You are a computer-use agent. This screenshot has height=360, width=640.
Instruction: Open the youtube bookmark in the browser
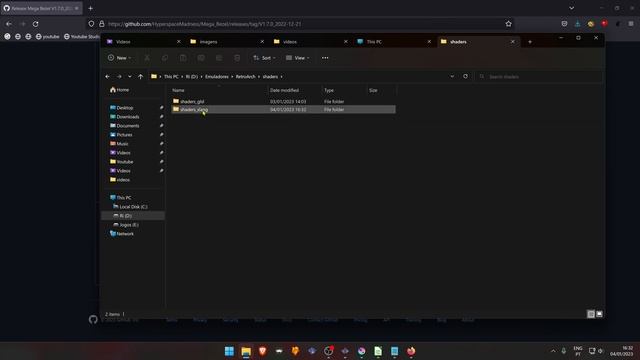pyautogui.click(x=47, y=37)
